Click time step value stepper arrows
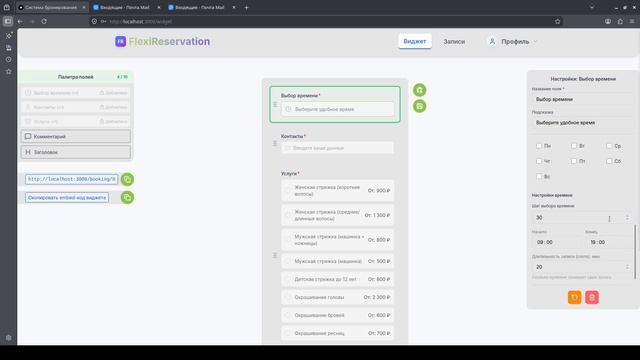640x360 pixels. tap(627, 218)
